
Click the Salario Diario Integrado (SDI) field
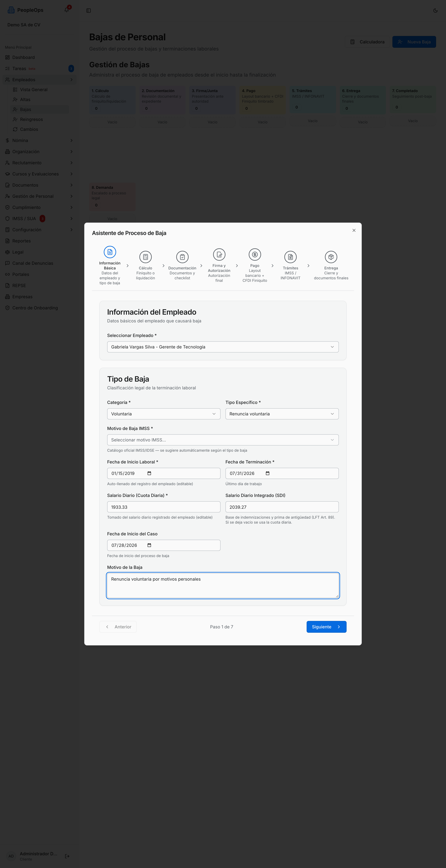(282, 507)
